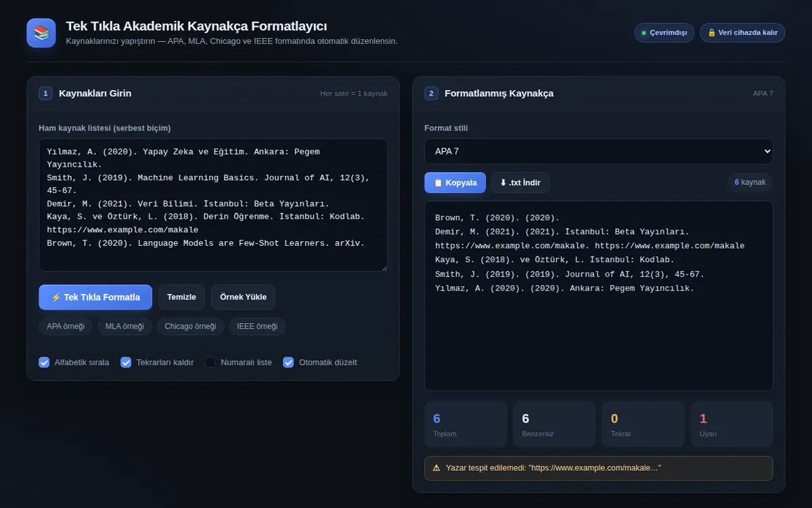Toggle Tekrarları kaldır checkbox
Image resolution: width=812 pixels, height=508 pixels.
pyautogui.click(x=125, y=362)
